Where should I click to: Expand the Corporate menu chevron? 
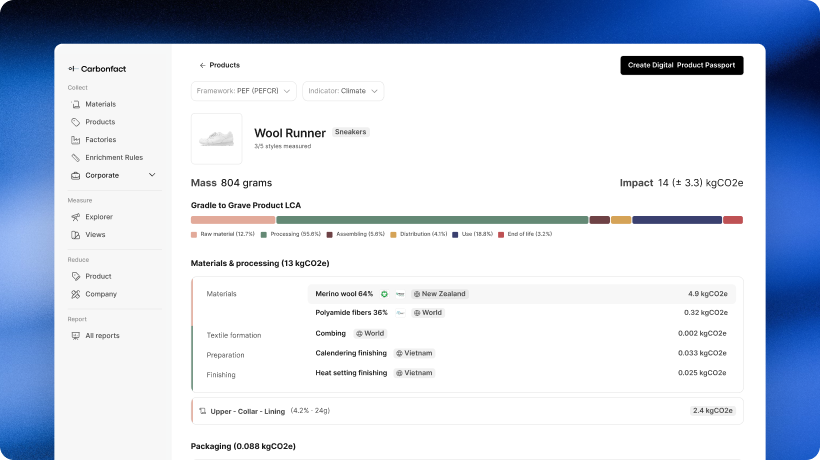coord(152,175)
